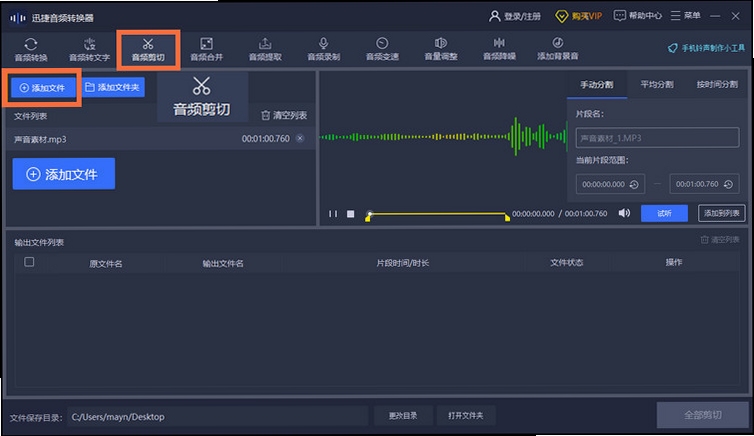Click the 添加文件夹 add folder button
The width and height of the screenshot is (754, 436).
113,87
